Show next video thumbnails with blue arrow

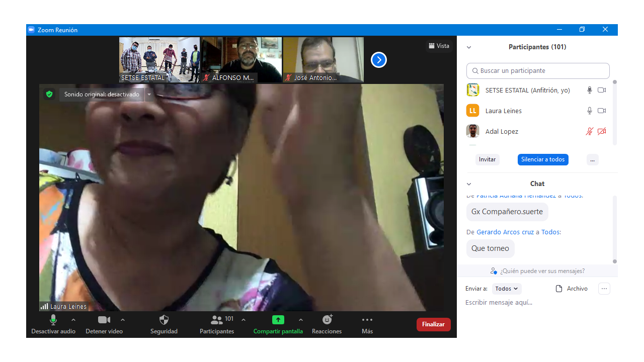tap(379, 60)
